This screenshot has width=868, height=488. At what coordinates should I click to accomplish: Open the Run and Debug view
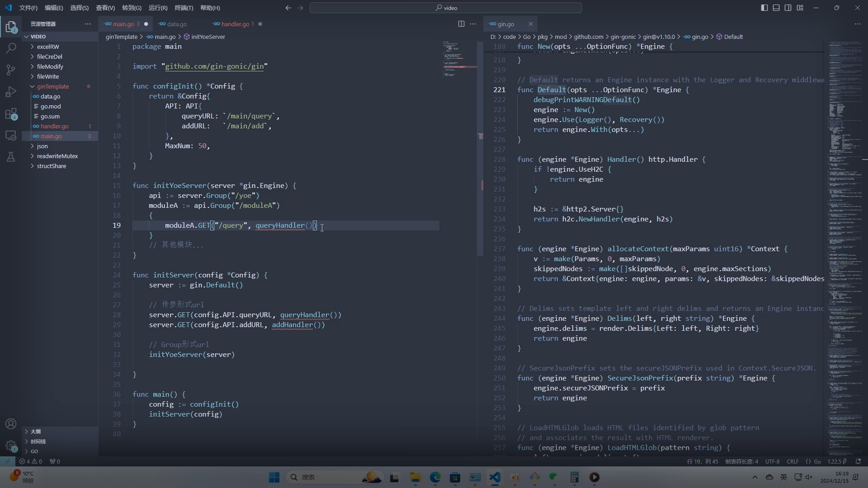point(11,92)
